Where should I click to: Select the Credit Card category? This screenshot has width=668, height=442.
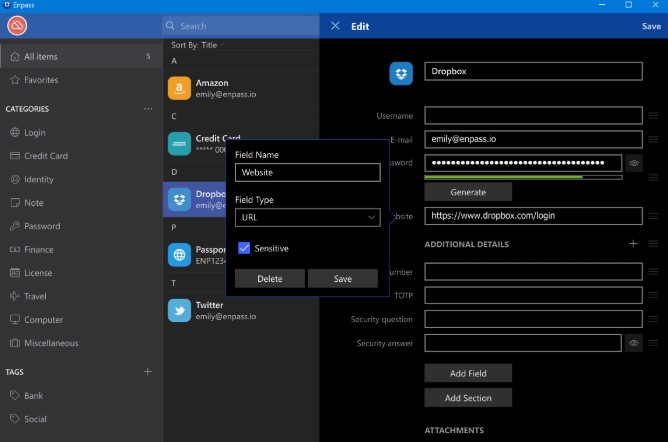(46, 156)
